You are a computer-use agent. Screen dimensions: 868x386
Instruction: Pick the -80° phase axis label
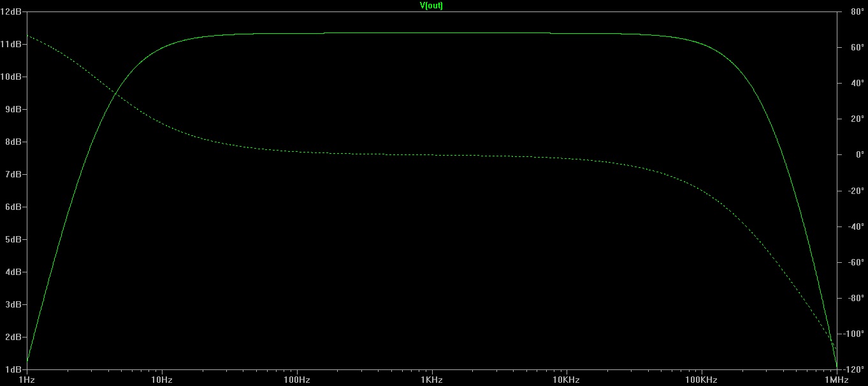857,297
